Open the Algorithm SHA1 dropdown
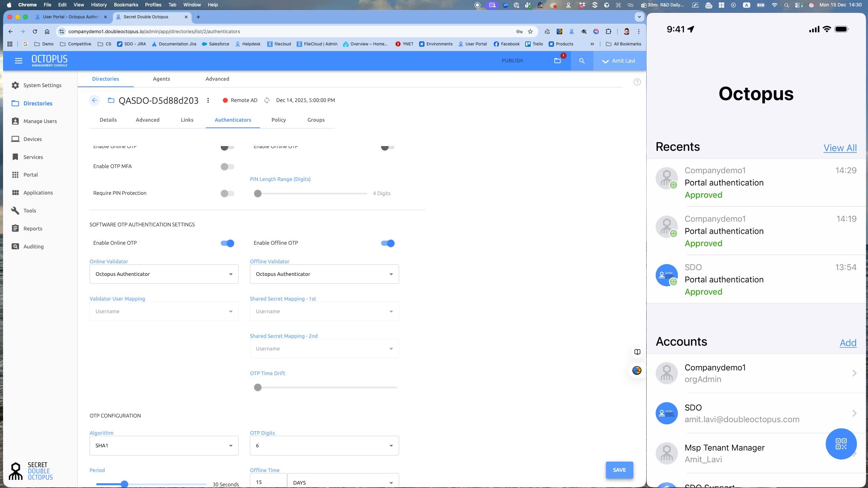Viewport: 868px width, 488px height. pos(164,446)
